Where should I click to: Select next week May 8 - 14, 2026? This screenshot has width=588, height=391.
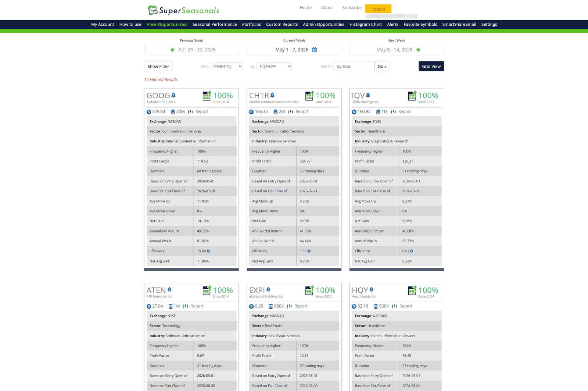tap(394, 50)
